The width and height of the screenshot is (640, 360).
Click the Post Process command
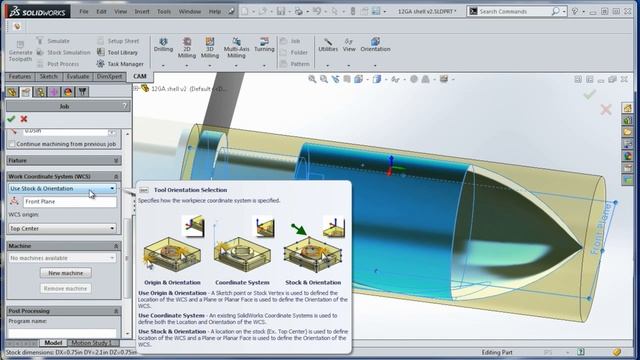tap(58, 64)
